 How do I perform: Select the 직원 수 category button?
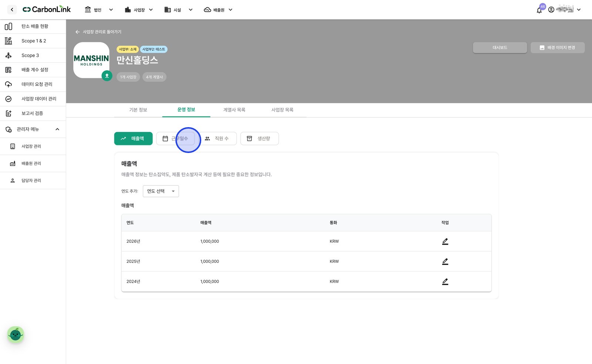[218, 139]
